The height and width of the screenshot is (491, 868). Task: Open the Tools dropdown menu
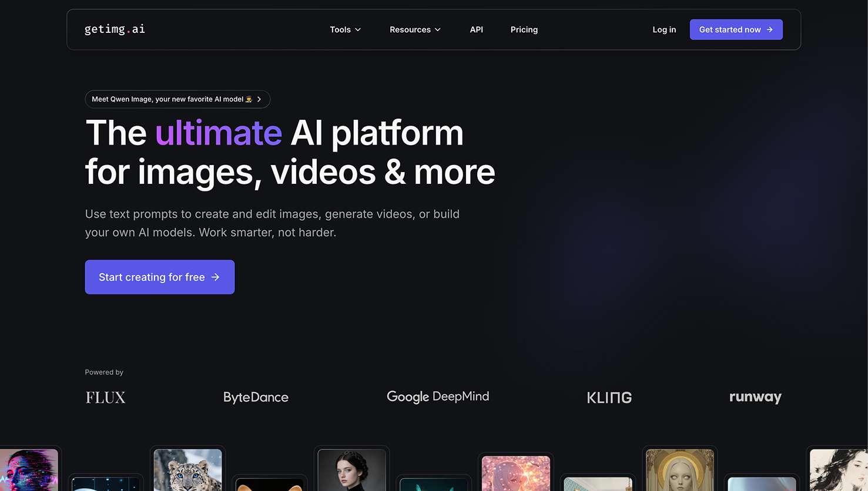(x=346, y=29)
